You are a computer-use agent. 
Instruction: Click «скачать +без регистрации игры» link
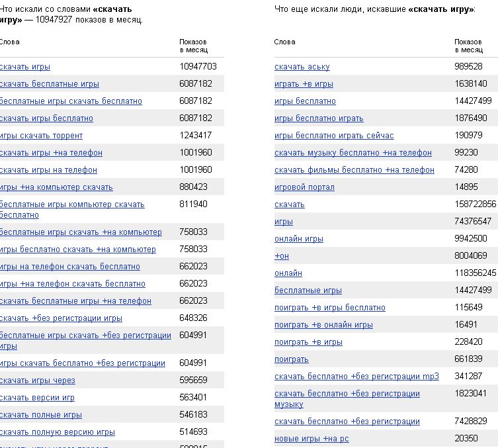click(61, 318)
